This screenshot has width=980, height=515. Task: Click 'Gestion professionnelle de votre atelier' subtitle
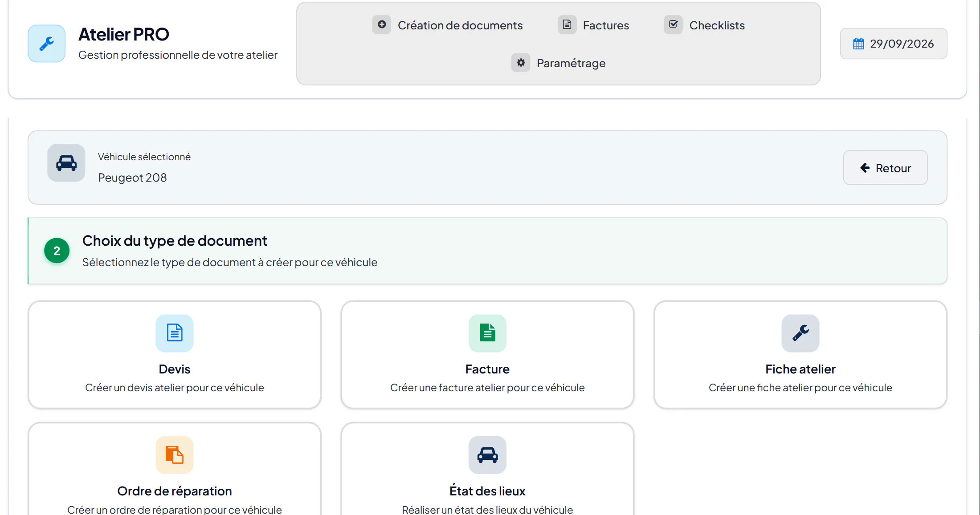[x=178, y=55]
